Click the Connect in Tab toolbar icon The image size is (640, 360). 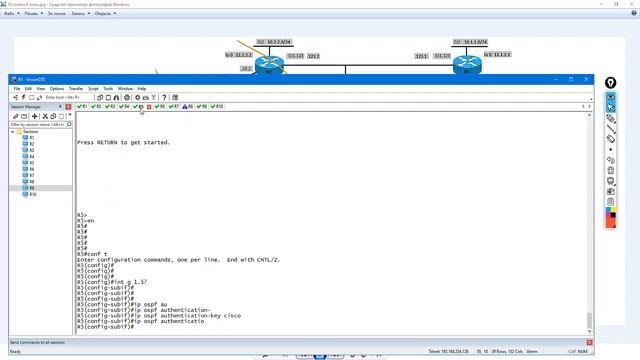point(31,98)
